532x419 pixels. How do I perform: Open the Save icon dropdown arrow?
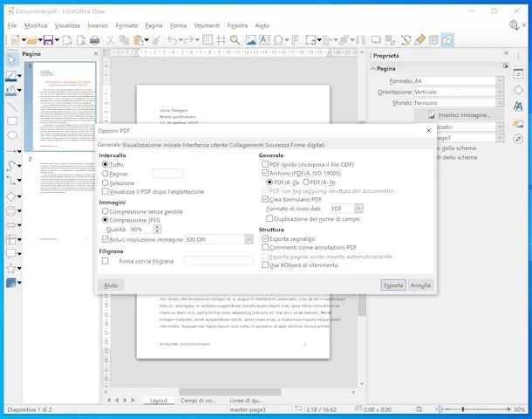[x=57, y=40]
